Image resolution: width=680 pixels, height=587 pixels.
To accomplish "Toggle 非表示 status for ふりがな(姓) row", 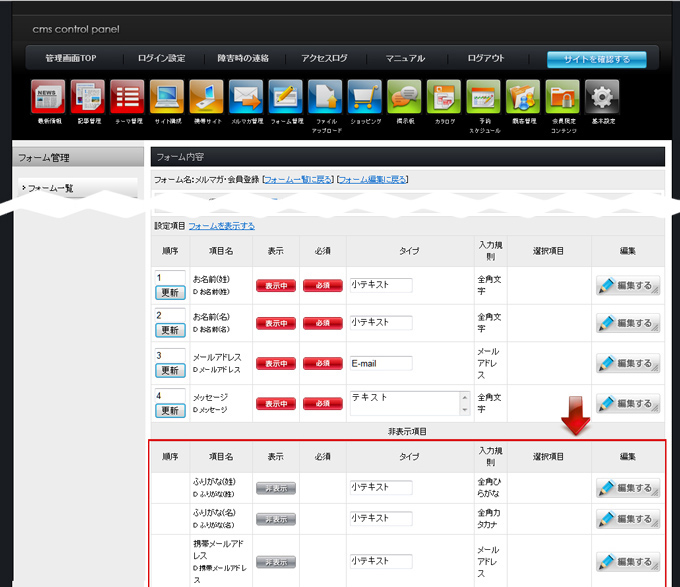I will tap(276, 488).
